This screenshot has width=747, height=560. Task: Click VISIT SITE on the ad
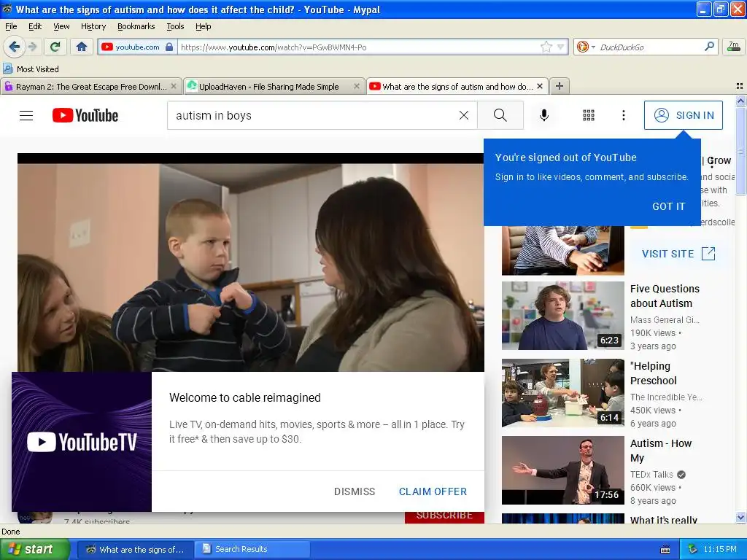point(678,253)
